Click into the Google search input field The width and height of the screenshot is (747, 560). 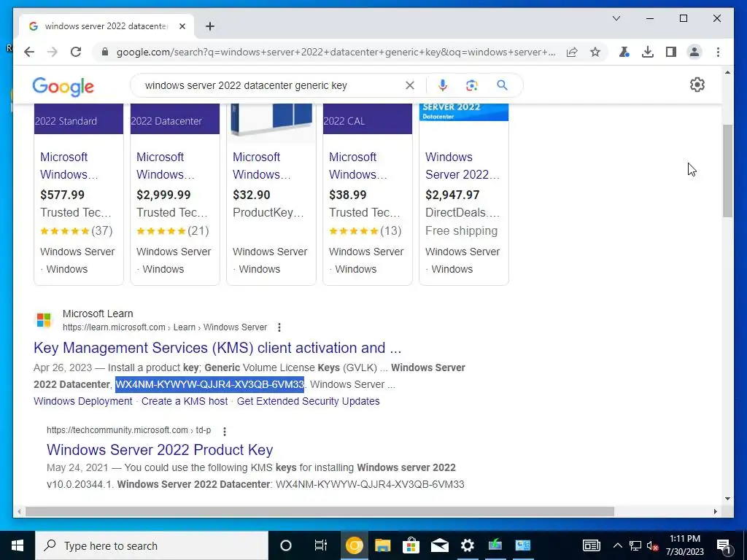click(x=271, y=86)
